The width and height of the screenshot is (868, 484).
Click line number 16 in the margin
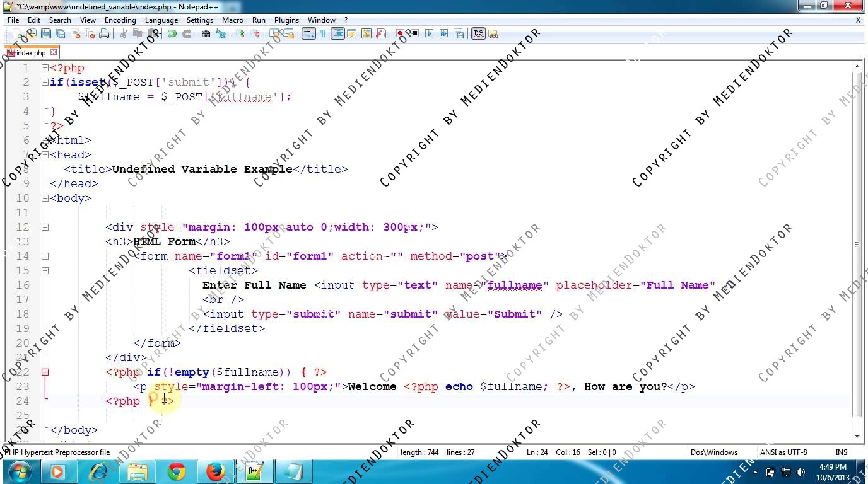click(23, 285)
